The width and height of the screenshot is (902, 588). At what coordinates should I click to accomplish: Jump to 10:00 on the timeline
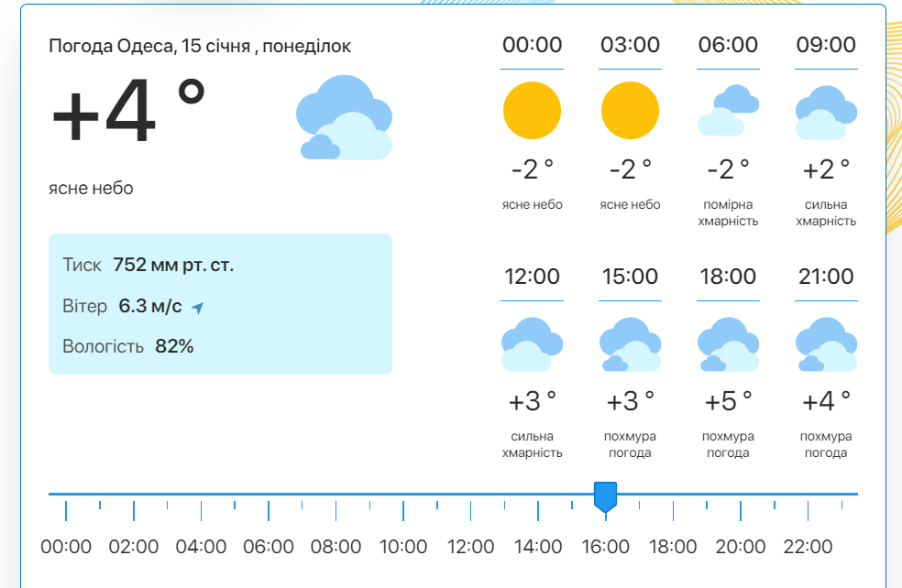click(x=403, y=547)
